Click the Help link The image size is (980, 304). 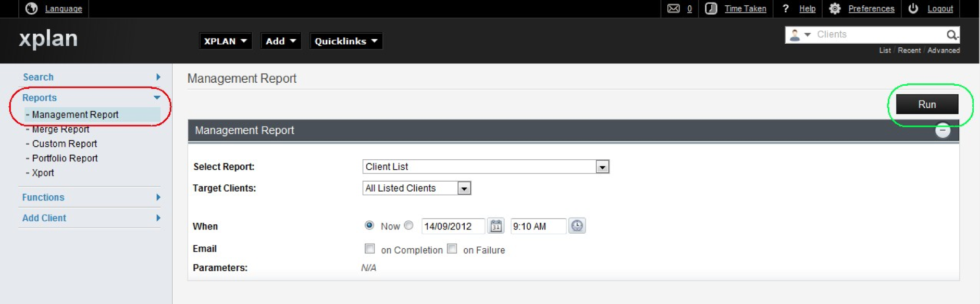[807, 9]
